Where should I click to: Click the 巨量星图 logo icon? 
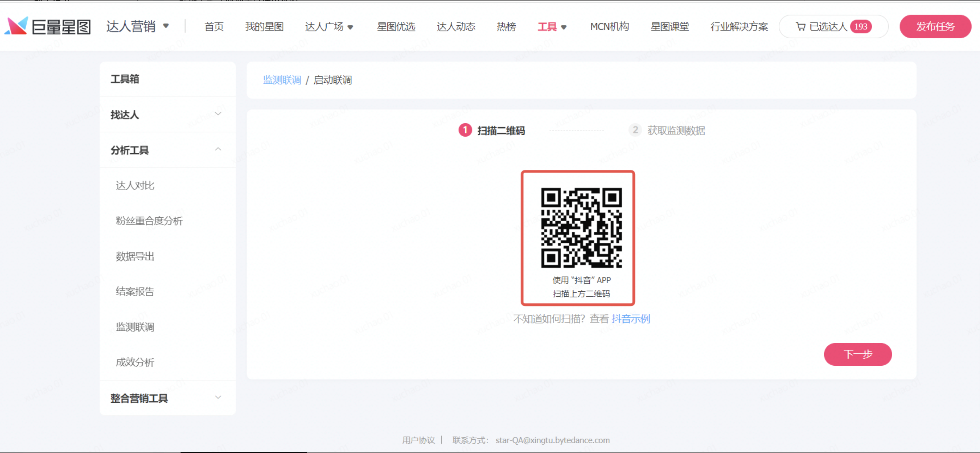click(16, 26)
